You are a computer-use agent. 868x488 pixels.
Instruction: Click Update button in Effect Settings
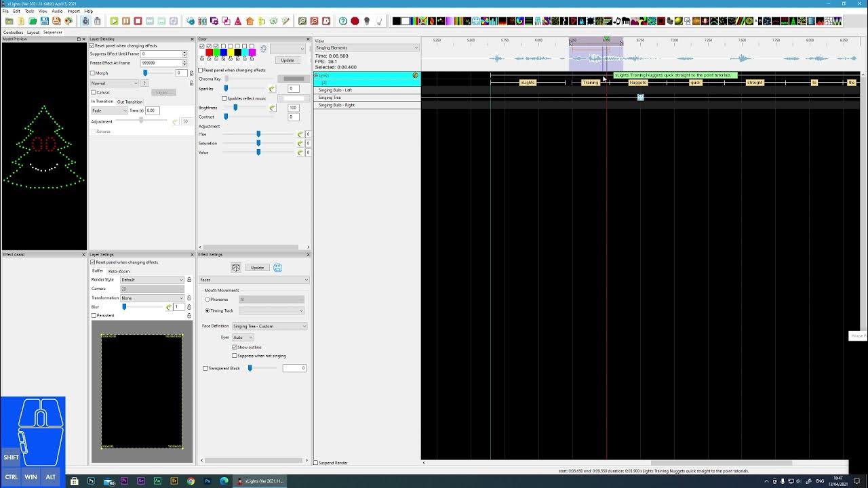tap(257, 268)
